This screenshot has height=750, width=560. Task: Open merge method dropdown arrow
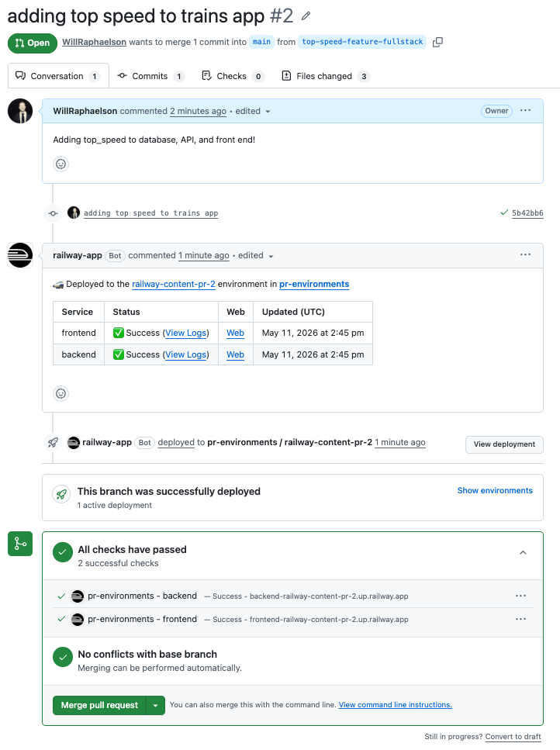pyautogui.click(x=155, y=706)
